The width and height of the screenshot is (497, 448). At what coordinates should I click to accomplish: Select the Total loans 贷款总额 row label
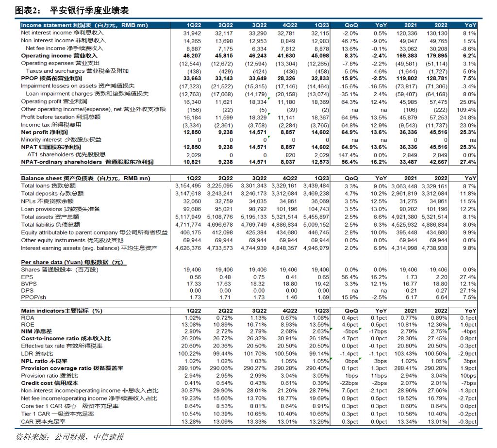click(49, 185)
